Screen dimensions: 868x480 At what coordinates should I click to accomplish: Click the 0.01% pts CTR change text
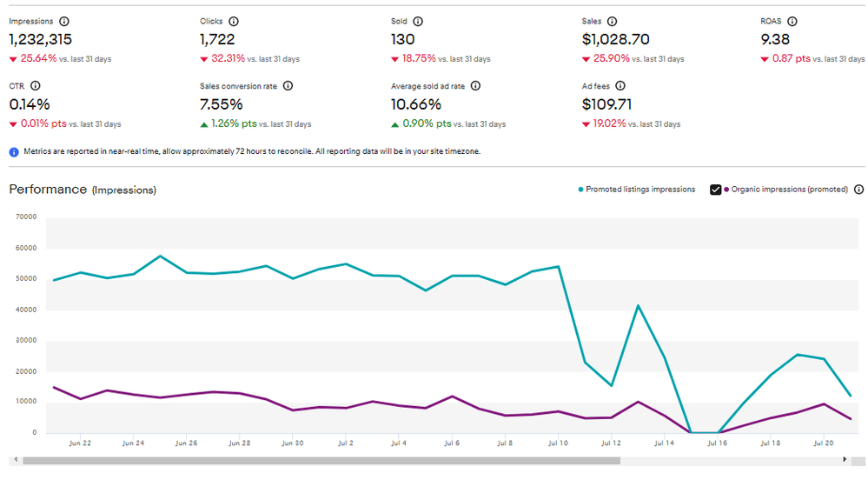pos(43,123)
